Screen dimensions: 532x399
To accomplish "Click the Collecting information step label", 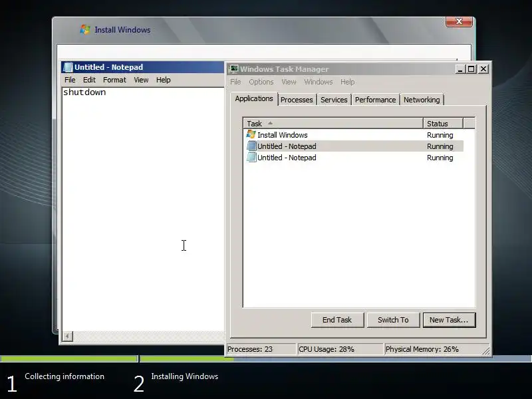I will [x=65, y=376].
